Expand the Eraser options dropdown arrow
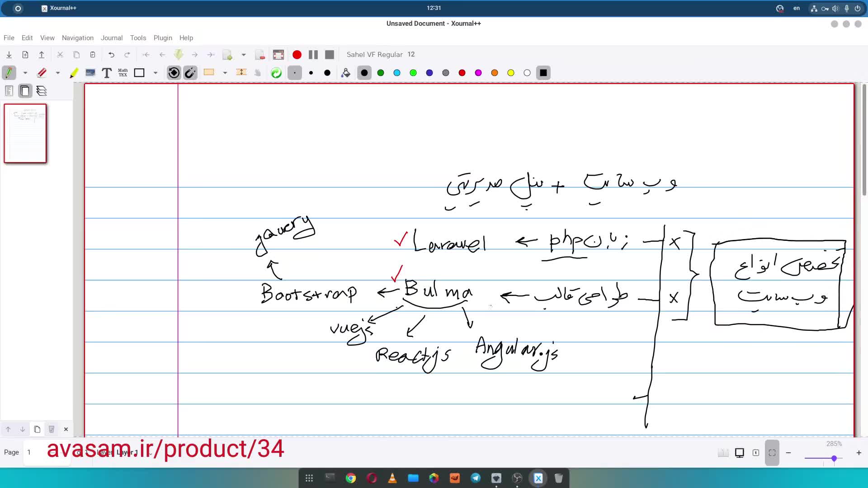 coord(58,73)
